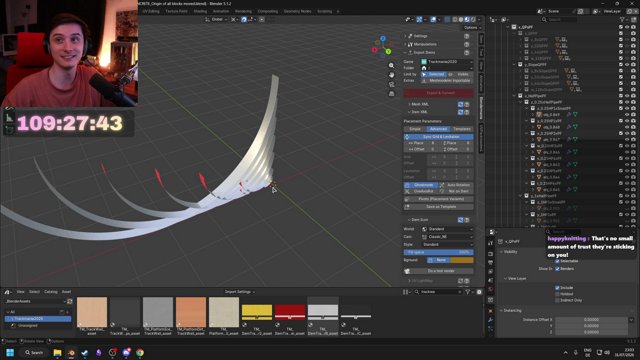The height and width of the screenshot is (360, 640).
Task: Click the viewport zoom magnifier icon
Action: coord(391,65)
